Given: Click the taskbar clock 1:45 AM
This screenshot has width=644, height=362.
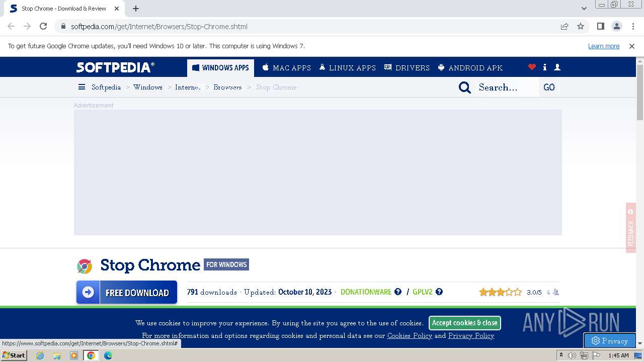Looking at the screenshot, I should 618,355.
